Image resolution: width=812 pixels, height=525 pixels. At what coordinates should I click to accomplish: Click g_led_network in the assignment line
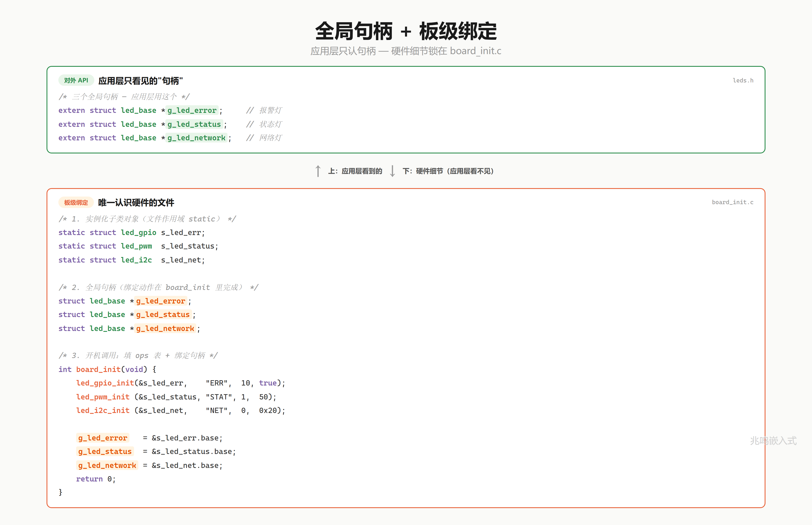[x=107, y=466]
